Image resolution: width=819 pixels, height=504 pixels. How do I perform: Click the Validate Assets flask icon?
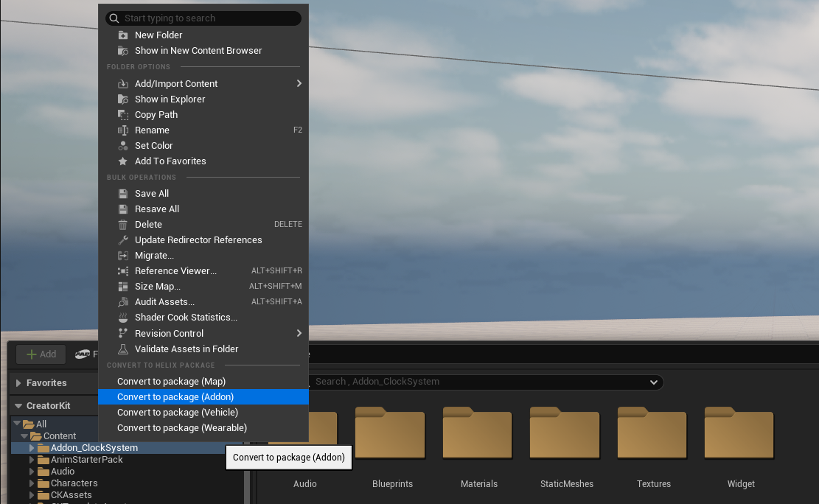[x=123, y=349]
